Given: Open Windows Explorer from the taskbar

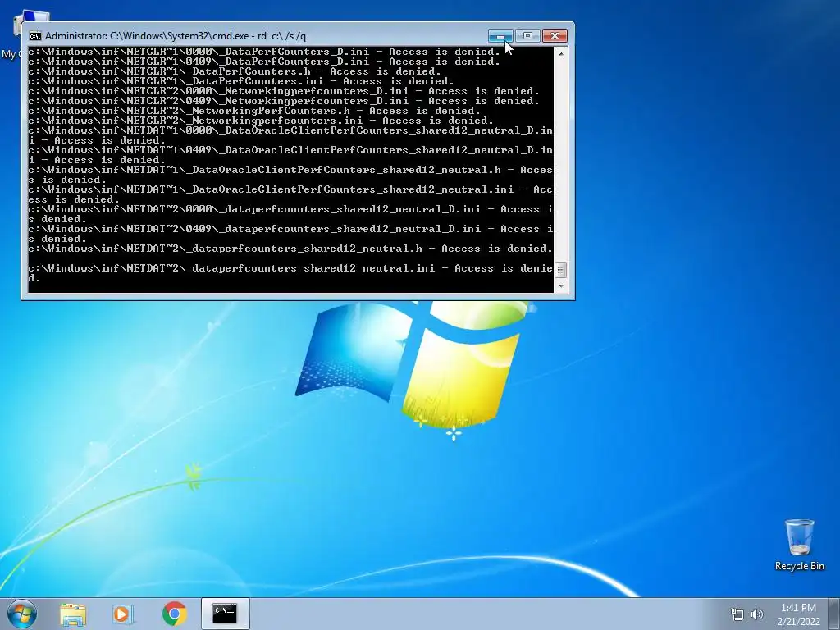Looking at the screenshot, I should click(73, 614).
